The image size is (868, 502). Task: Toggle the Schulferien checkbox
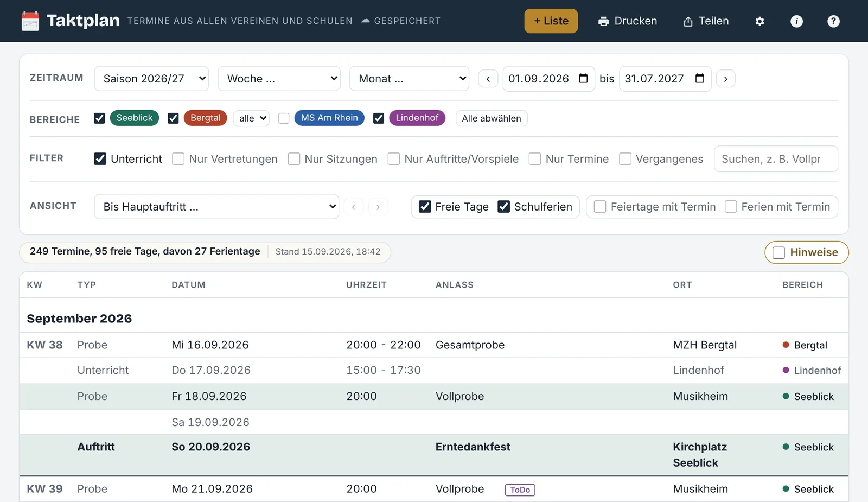click(504, 207)
